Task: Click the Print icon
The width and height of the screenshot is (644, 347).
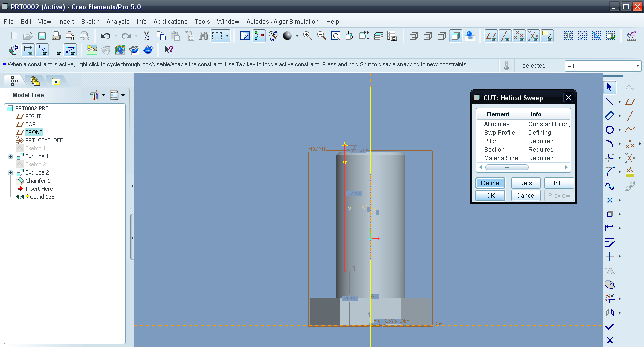Action: [56, 36]
